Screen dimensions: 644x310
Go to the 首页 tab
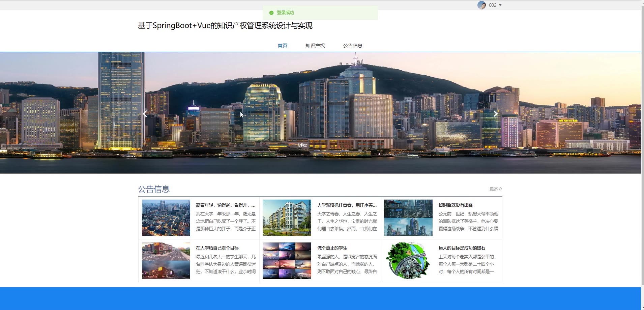click(x=283, y=46)
